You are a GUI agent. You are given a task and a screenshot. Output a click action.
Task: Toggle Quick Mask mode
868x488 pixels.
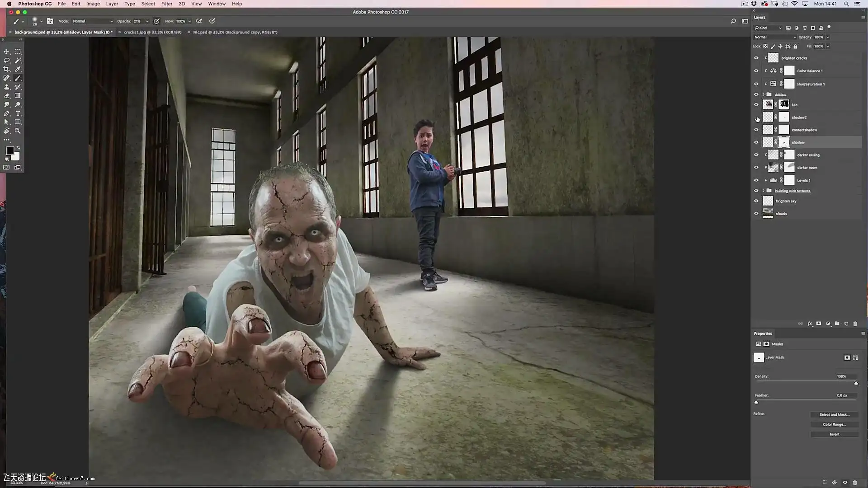[6, 168]
